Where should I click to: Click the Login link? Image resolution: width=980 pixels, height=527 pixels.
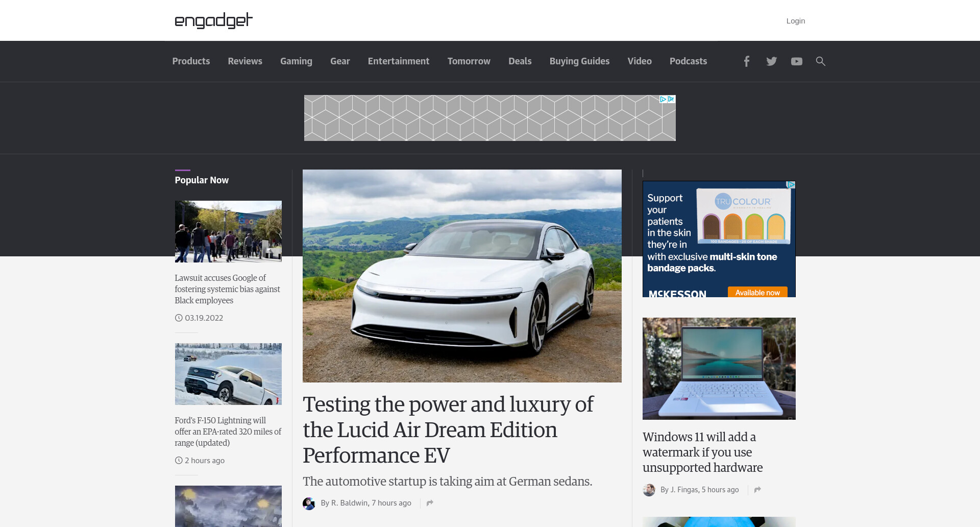pyautogui.click(x=795, y=21)
